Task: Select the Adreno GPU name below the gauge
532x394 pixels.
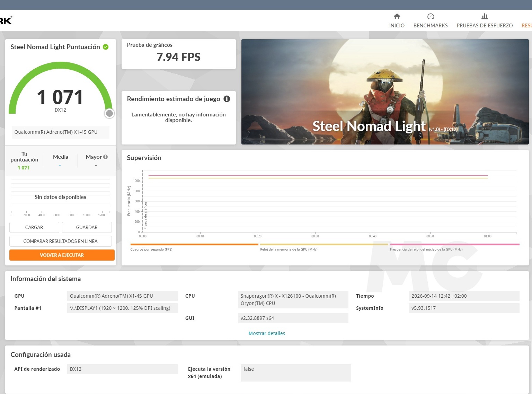Action: (x=61, y=132)
